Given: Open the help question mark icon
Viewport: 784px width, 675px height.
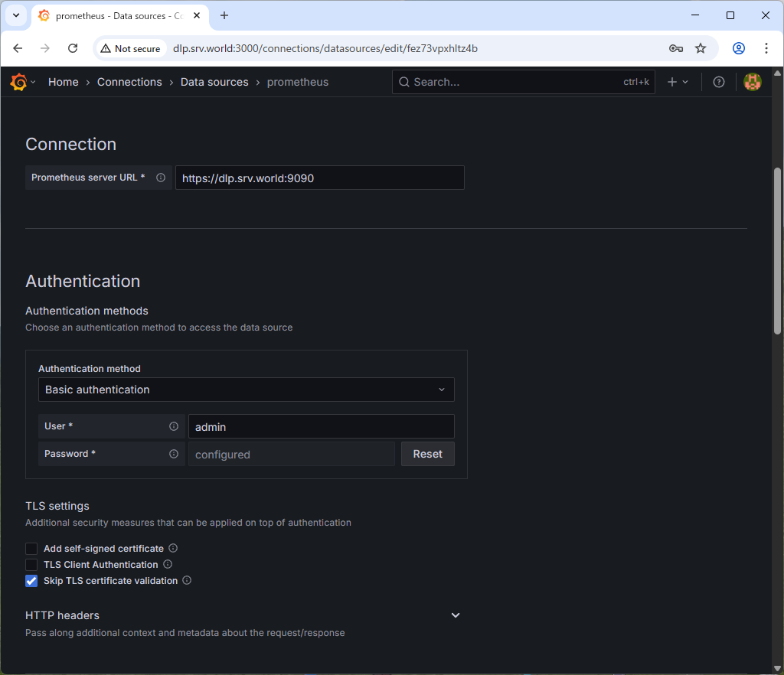Looking at the screenshot, I should click(718, 82).
